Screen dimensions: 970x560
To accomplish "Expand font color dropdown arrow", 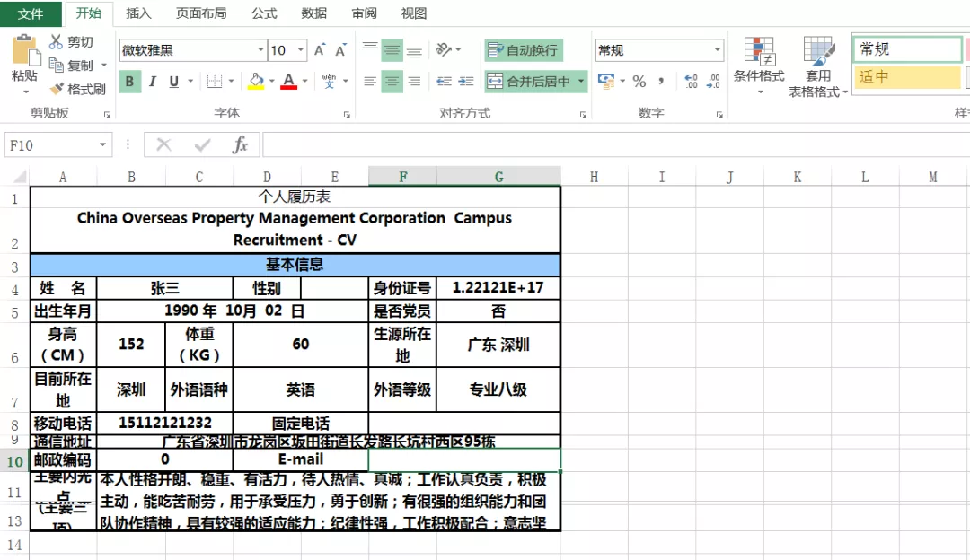I will [305, 81].
